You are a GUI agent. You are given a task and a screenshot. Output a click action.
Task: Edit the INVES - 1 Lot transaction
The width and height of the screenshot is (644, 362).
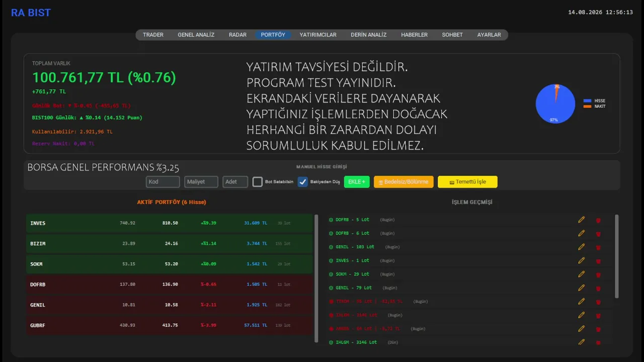(x=581, y=260)
